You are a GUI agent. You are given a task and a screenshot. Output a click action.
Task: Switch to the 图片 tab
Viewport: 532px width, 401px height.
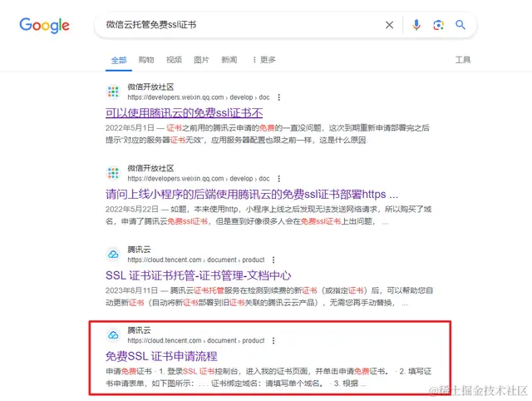click(201, 60)
